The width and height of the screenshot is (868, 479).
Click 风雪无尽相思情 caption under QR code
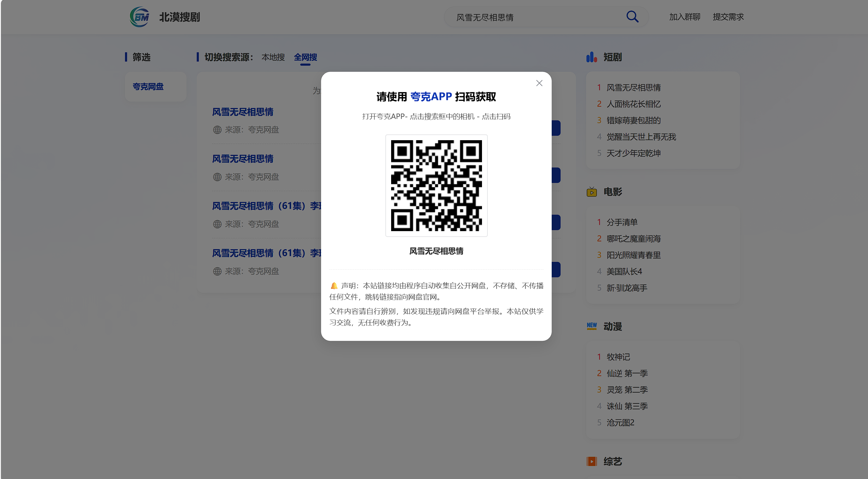[436, 251]
